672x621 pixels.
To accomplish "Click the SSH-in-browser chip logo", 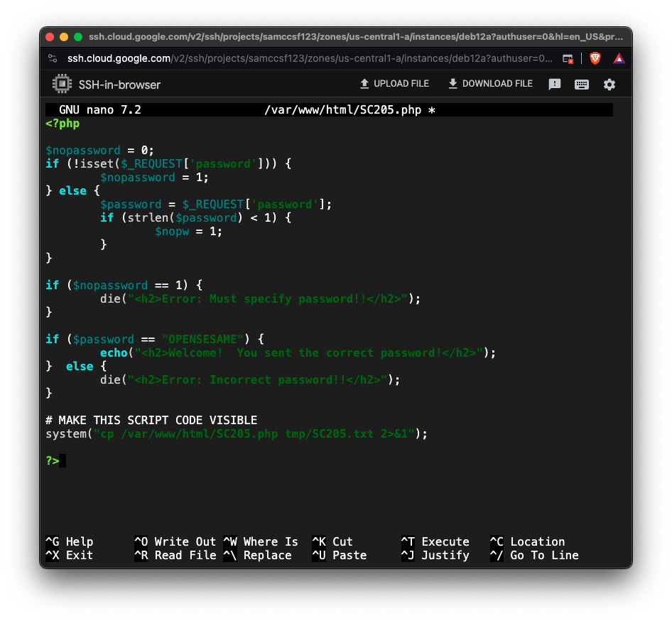I will pyautogui.click(x=62, y=84).
